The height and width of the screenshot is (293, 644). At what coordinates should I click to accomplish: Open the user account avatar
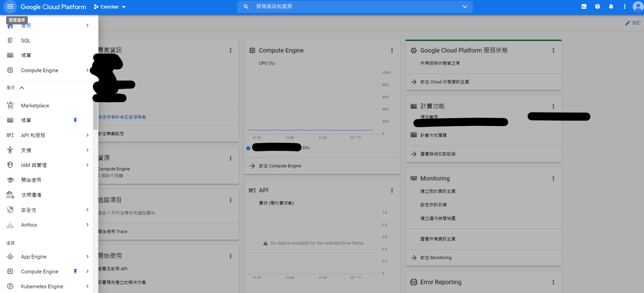638,7
